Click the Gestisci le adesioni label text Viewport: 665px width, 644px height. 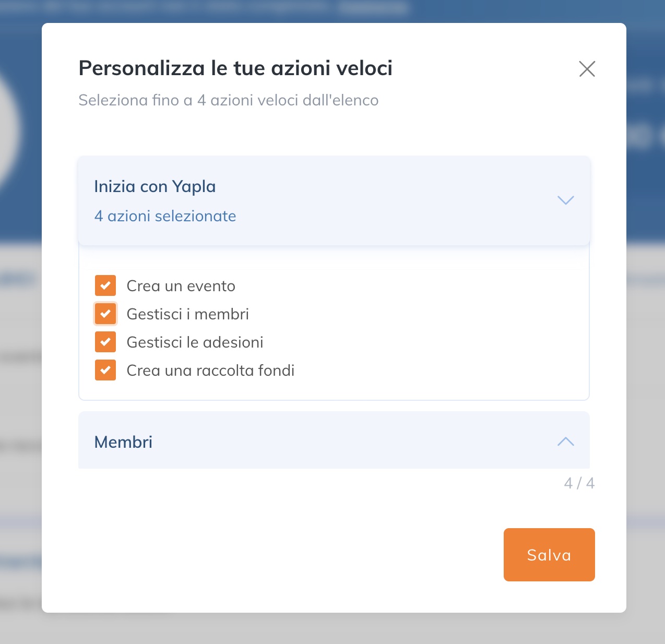195,342
